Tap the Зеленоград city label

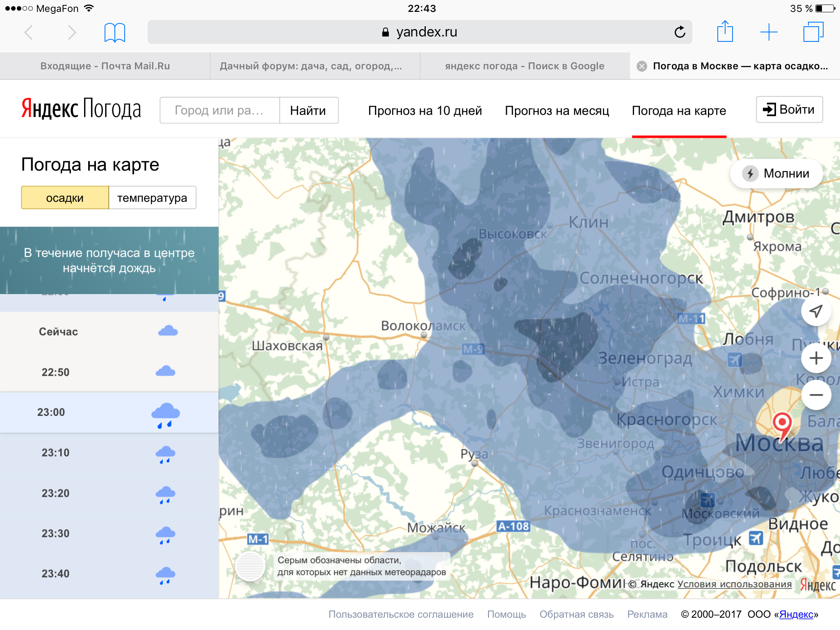click(x=645, y=358)
